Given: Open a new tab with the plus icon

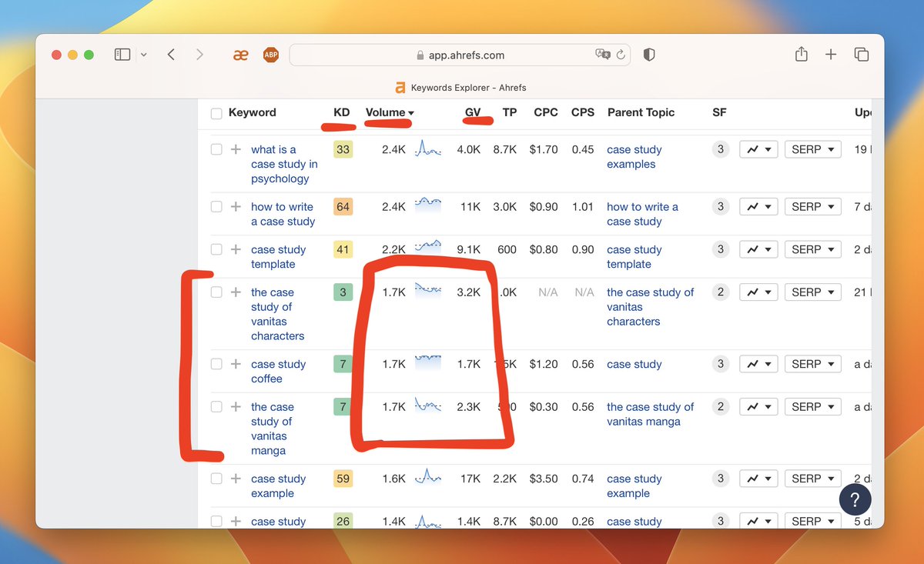Looking at the screenshot, I should pos(831,55).
